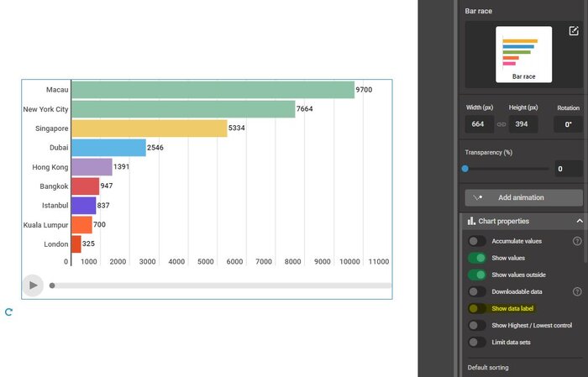Viewport: 588px width, 377px height.
Task: Click the Width (px) input field
Action: pyautogui.click(x=480, y=124)
